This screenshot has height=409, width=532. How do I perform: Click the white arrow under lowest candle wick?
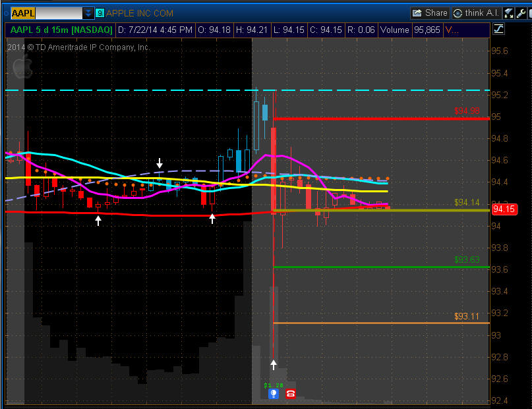coord(274,364)
